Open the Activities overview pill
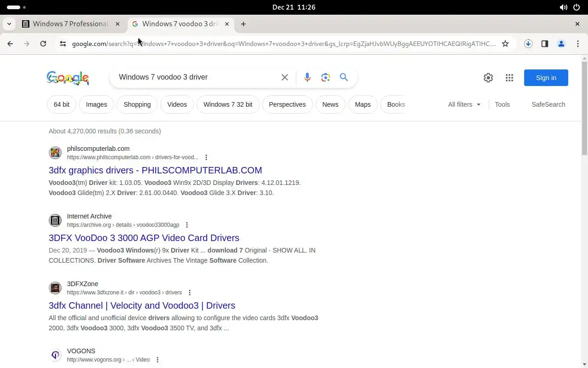This screenshot has width=588, height=368. [17, 7]
